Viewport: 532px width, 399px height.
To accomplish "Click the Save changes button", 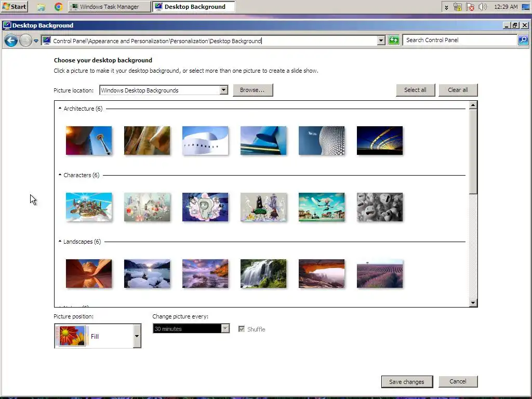I will point(407,382).
